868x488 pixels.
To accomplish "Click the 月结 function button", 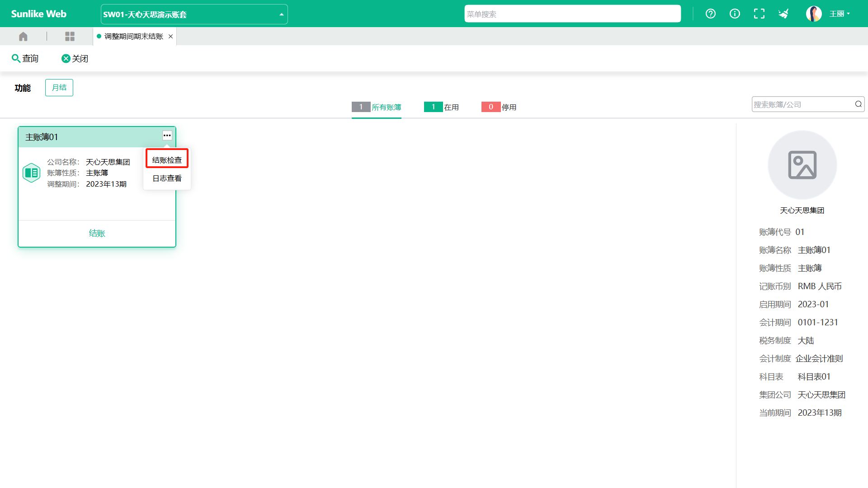I will (x=59, y=88).
